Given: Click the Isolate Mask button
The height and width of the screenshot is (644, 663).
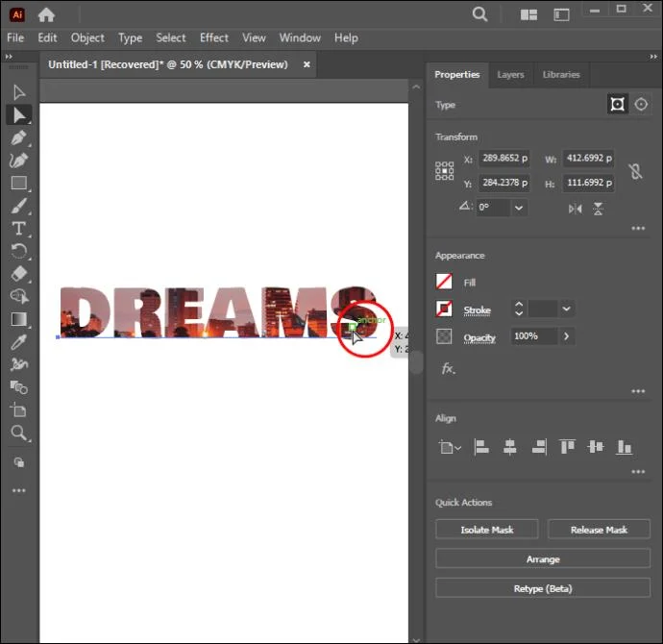Looking at the screenshot, I should coord(486,530).
